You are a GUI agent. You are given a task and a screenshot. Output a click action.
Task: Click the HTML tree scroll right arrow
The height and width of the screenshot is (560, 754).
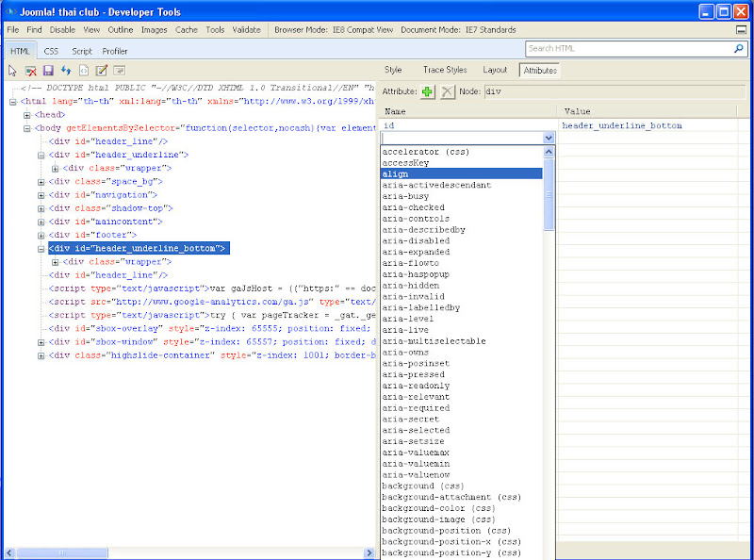[x=369, y=552]
